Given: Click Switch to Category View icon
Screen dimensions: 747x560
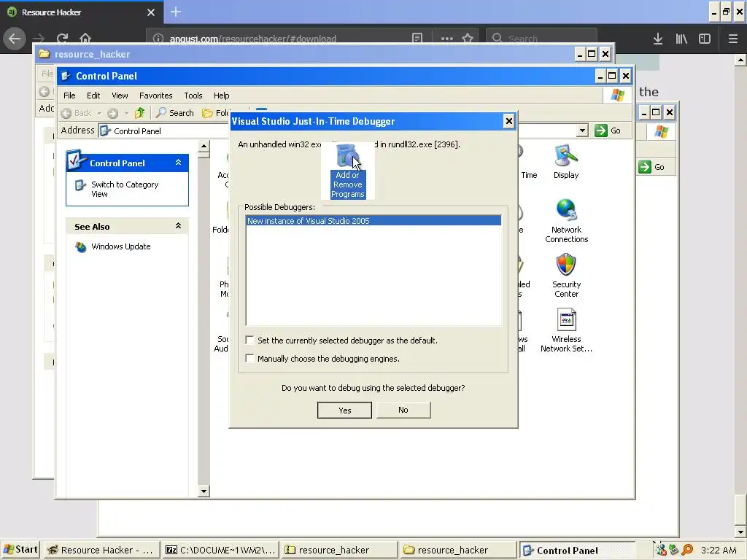Looking at the screenshot, I should (80, 185).
